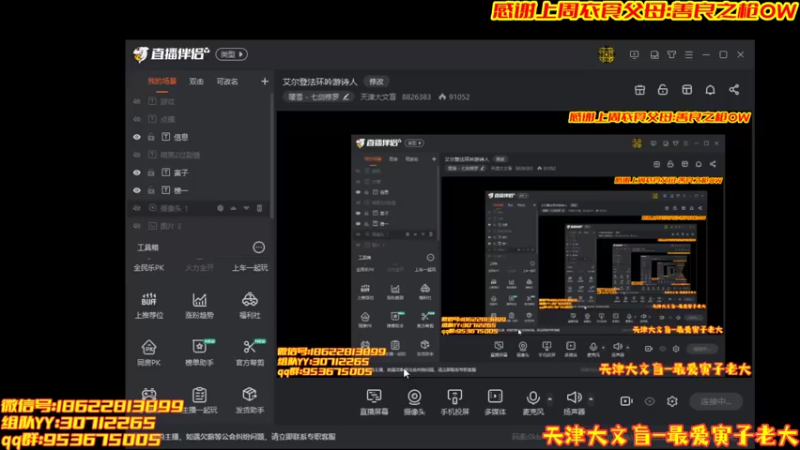
Task: Open the 工具箱 more options circle
Action: coord(259,247)
